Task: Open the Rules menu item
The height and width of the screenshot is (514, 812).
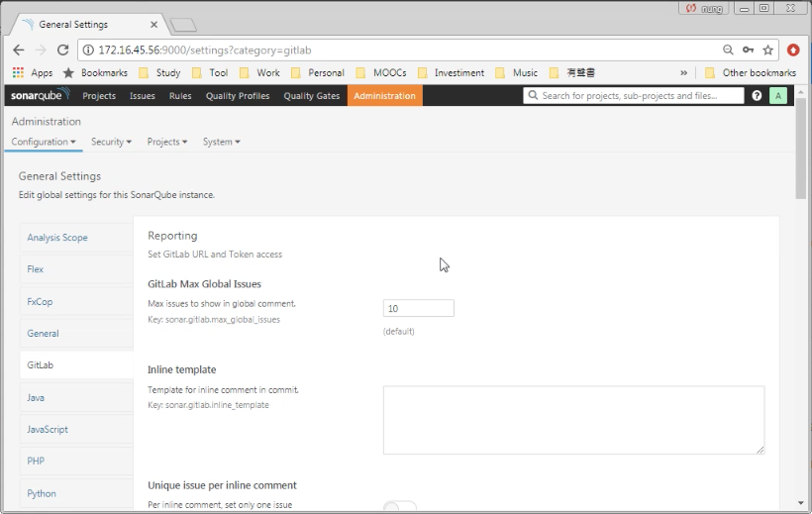Action: 180,95
